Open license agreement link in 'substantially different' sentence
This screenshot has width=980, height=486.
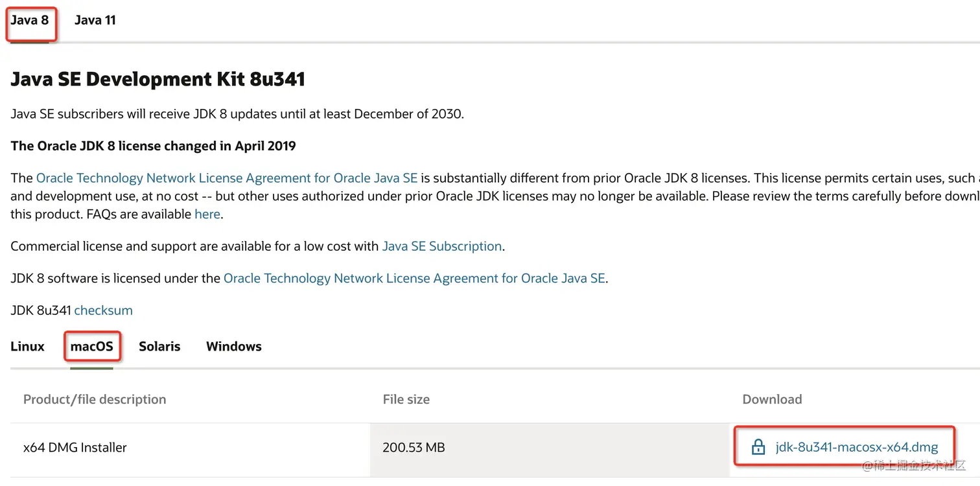point(227,178)
